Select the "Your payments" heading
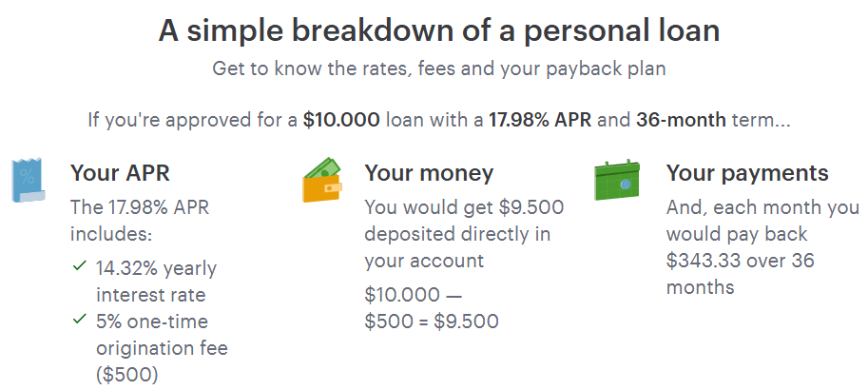 coord(747,174)
